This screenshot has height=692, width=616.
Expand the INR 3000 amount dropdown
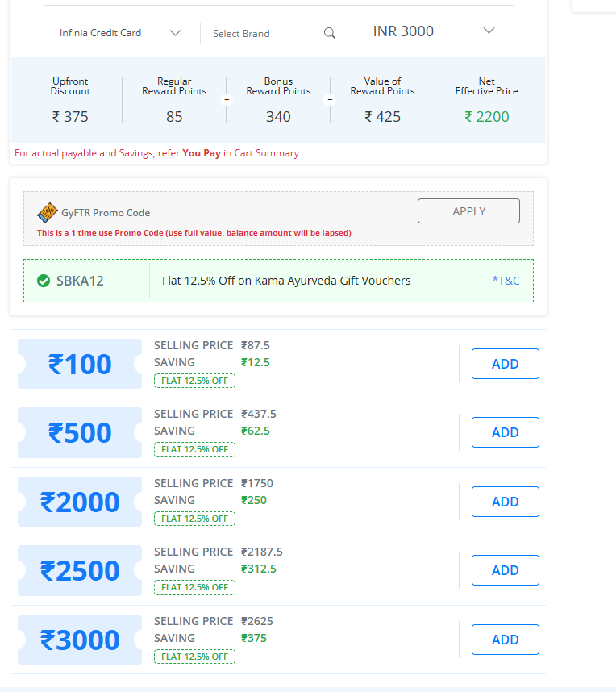click(x=434, y=31)
